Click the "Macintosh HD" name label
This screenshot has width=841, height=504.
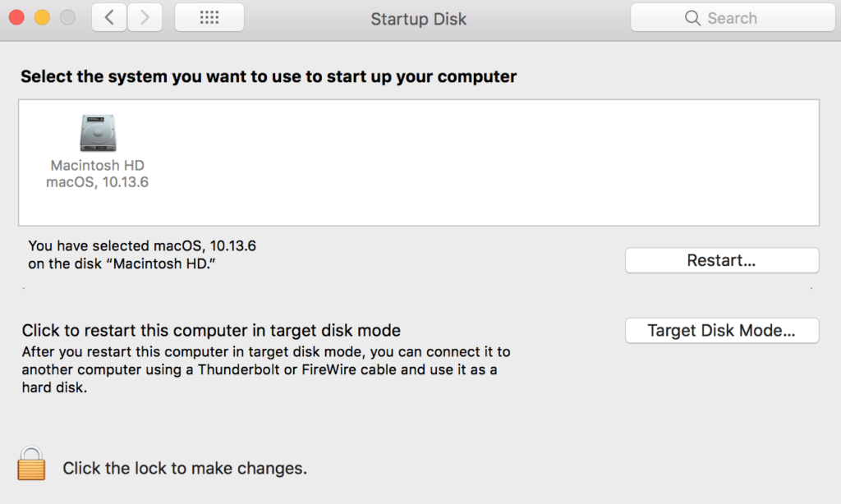tap(97, 166)
